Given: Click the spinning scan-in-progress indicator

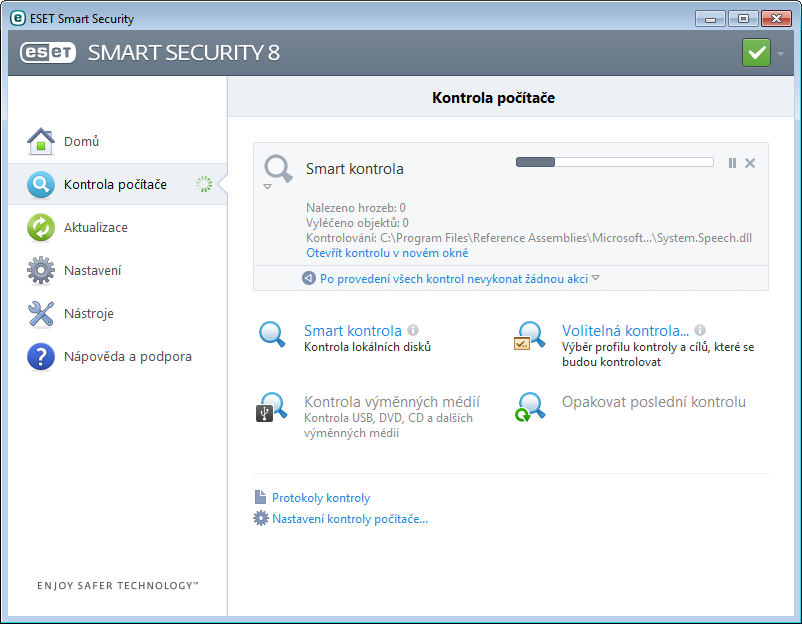Looking at the screenshot, I should pyautogui.click(x=204, y=184).
